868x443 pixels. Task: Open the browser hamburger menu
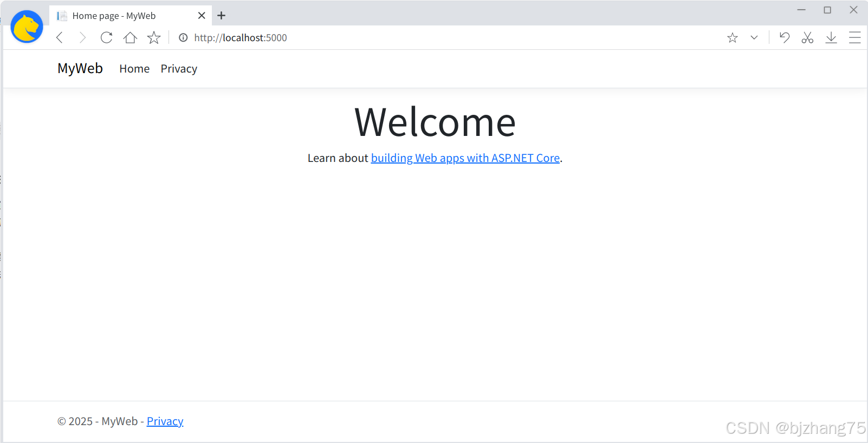[855, 37]
